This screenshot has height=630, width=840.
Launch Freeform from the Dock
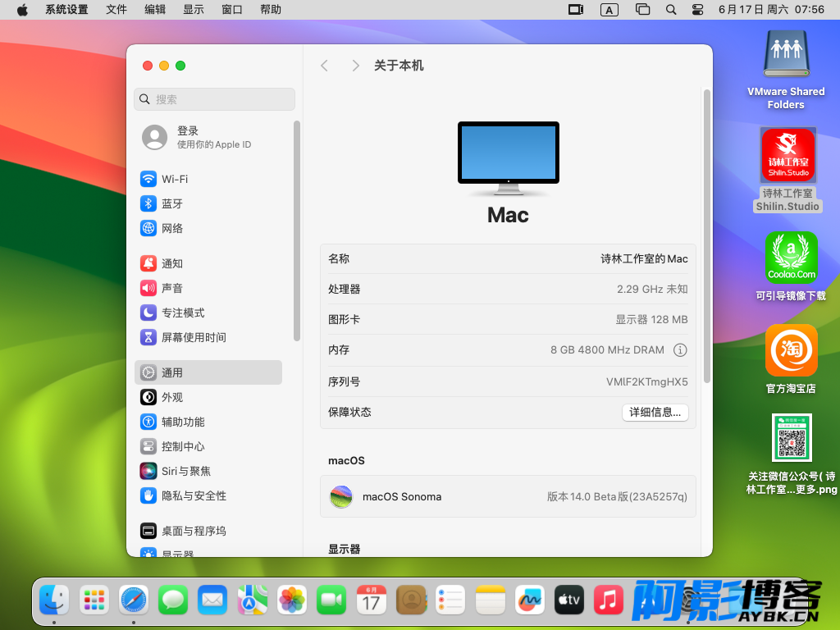point(530,600)
